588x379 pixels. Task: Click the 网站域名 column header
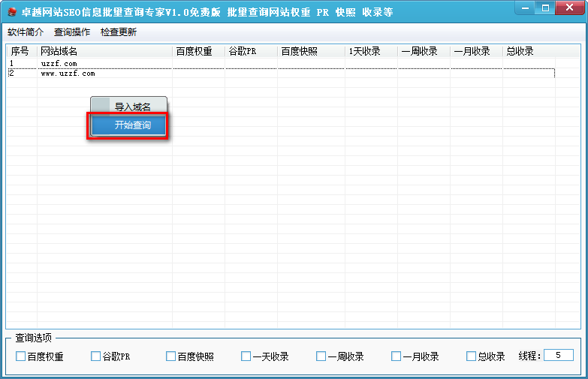click(104, 51)
